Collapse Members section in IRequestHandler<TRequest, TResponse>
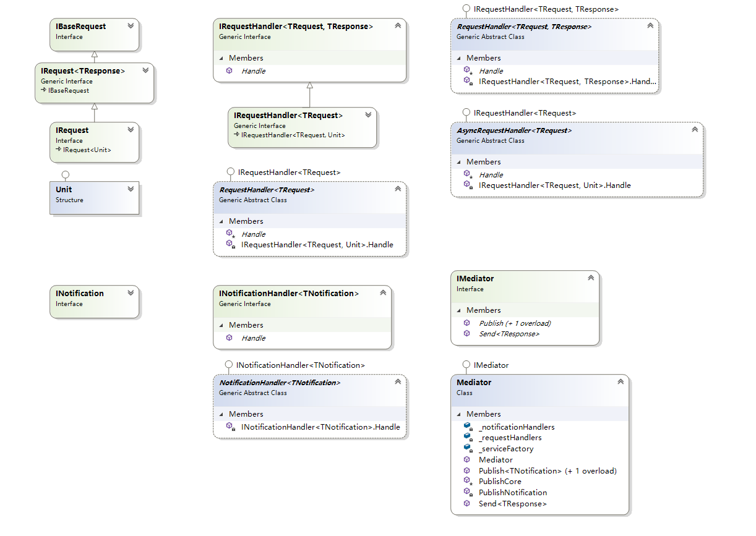 [x=221, y=58]
